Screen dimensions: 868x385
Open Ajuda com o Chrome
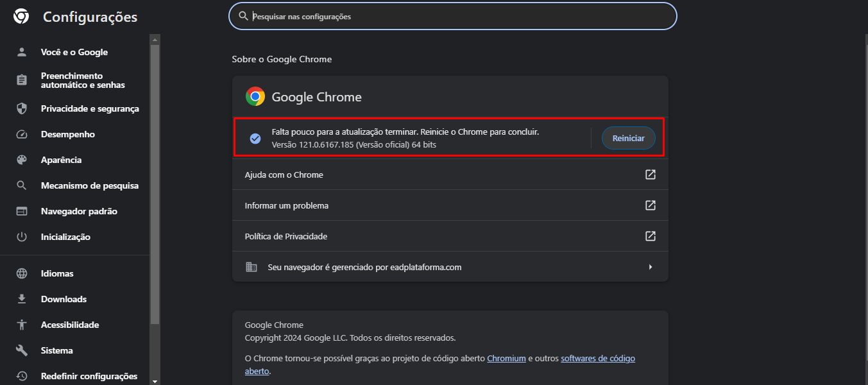pos(450,175)
